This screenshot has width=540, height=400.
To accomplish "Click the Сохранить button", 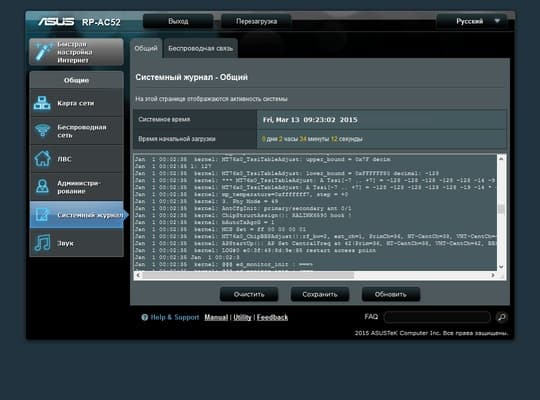I will [x=320, y=294].
